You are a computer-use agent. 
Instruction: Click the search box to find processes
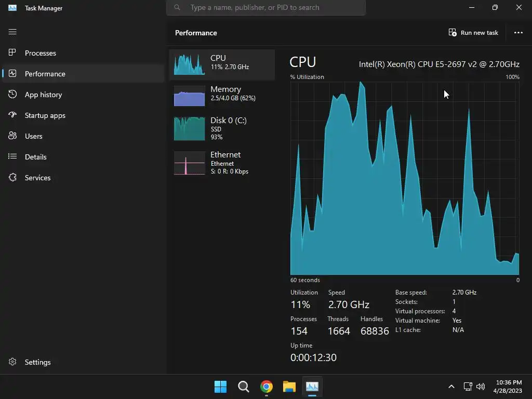tap(265, 7)
